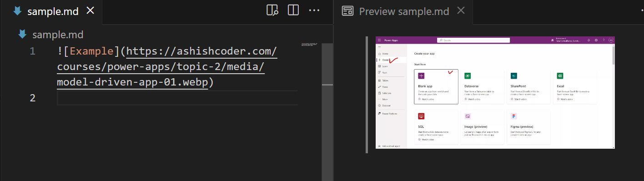Close the sample.md editor tab

[91, 11]
